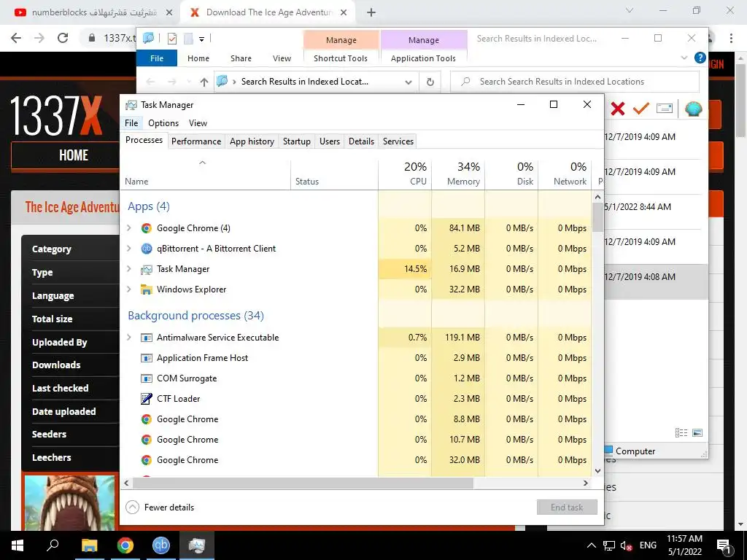Click Task Manager vertical scrollbar thumb
Screen dimensions: 747x560
[x=597, y=217]
